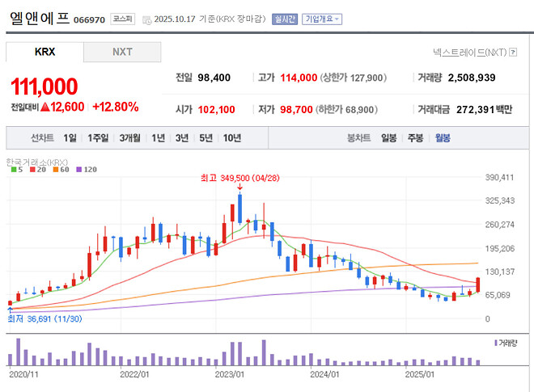This screenshot has width=534, height=392.
Task: Click the 거래량 value 2,508,939
Action: pyautogui.click(x=472, y=78)
